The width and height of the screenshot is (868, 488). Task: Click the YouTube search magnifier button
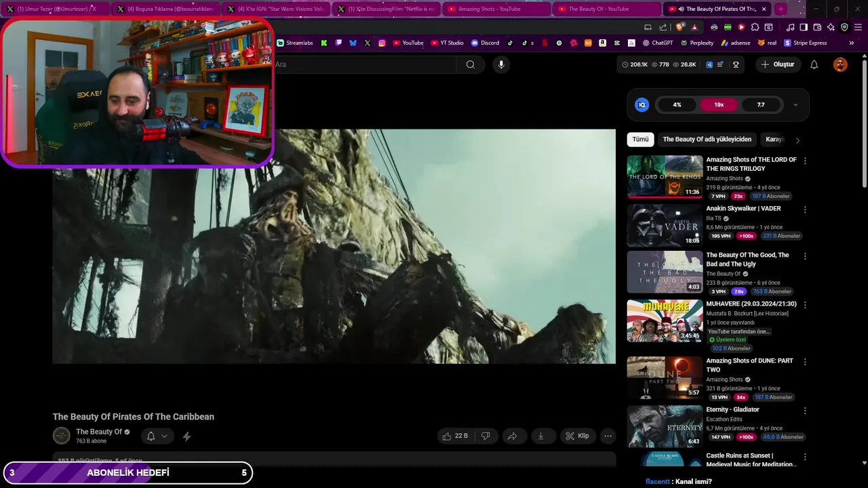[471, 64]
